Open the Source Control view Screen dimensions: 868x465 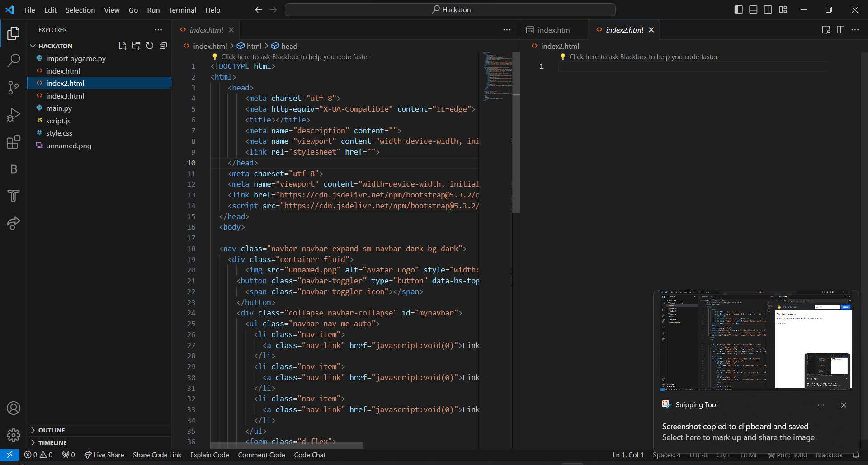pos(14,87)
